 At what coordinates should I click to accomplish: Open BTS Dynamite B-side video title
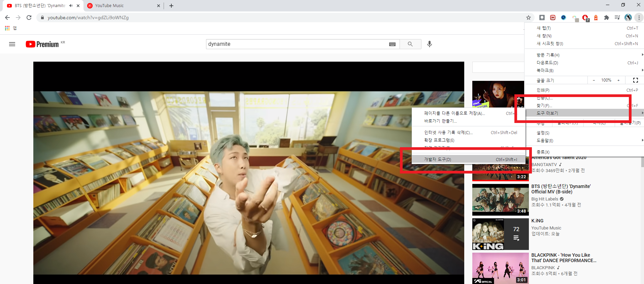[x=561, y=189]
